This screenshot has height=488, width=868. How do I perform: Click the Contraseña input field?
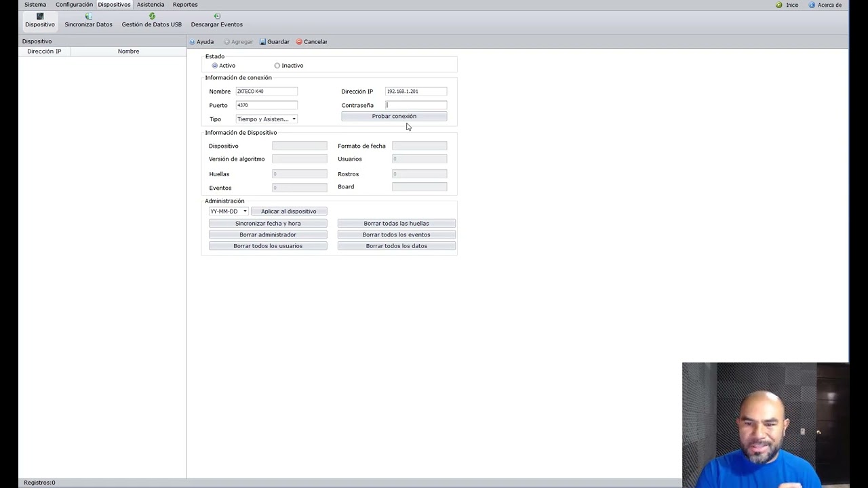(416, 105)
